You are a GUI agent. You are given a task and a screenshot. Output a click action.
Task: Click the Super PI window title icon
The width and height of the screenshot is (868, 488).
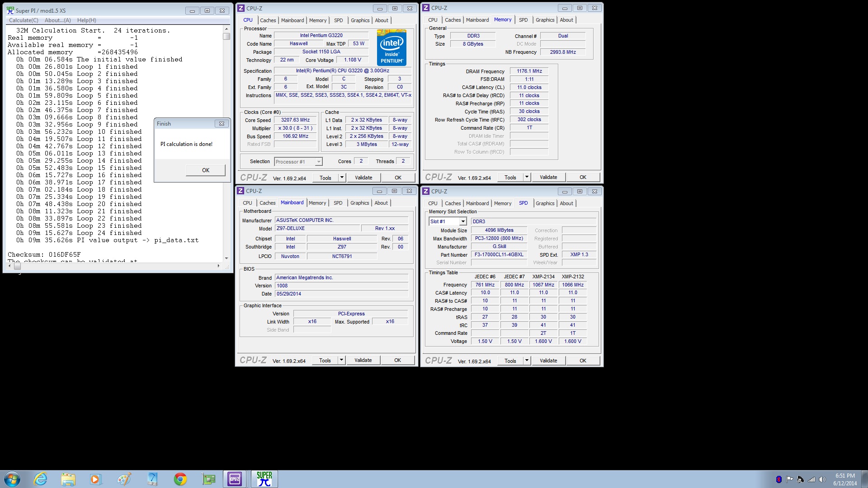[10, 10]
